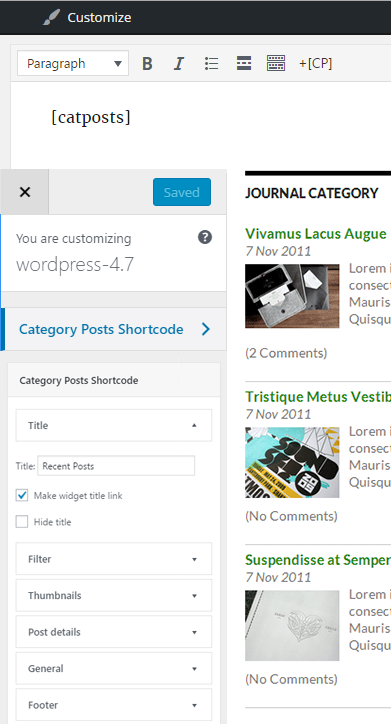Click the Sound poster thumbnail

pyautogui.click(x=292, y=462)
